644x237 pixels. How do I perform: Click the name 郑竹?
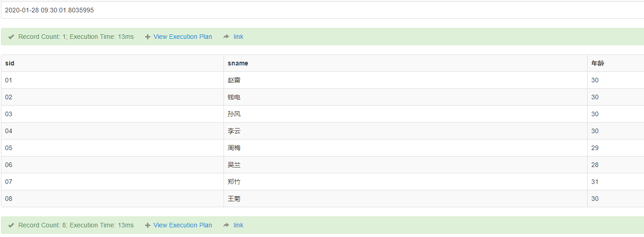[x=234, y=182]
